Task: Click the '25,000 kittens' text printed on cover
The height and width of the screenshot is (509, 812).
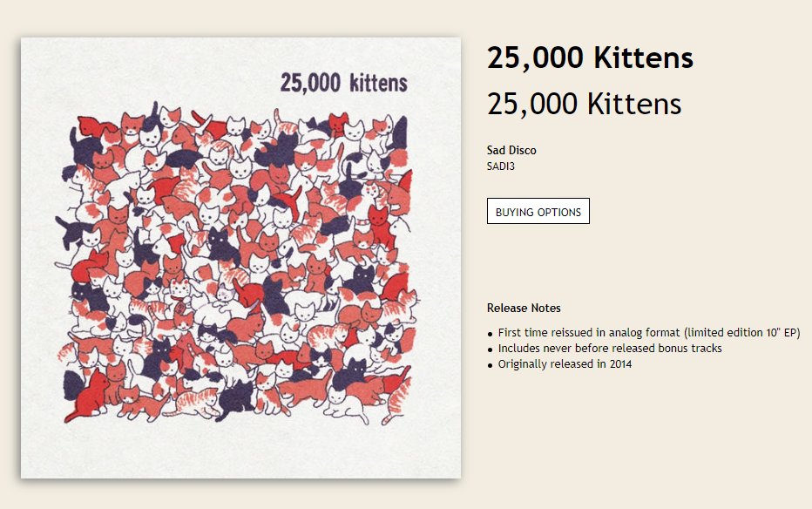Action: point(344,83)
